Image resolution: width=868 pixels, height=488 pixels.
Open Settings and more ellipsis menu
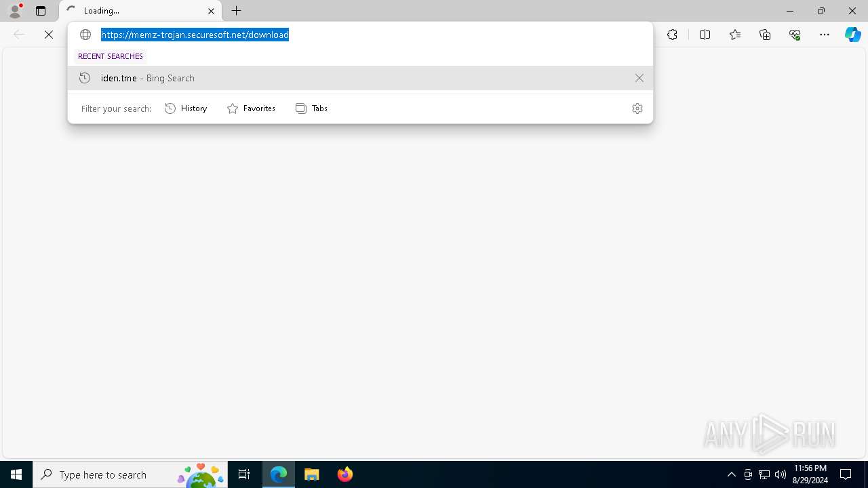click(x=825, y=35)
